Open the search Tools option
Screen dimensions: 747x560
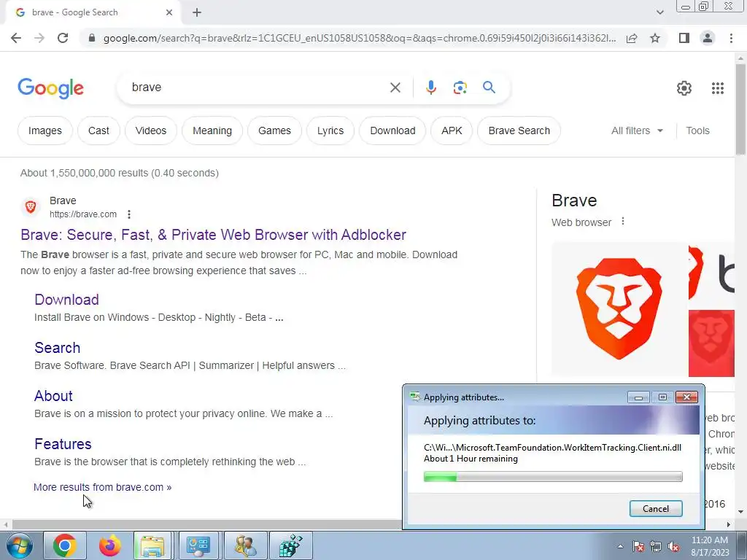click(x=697, y=131)
